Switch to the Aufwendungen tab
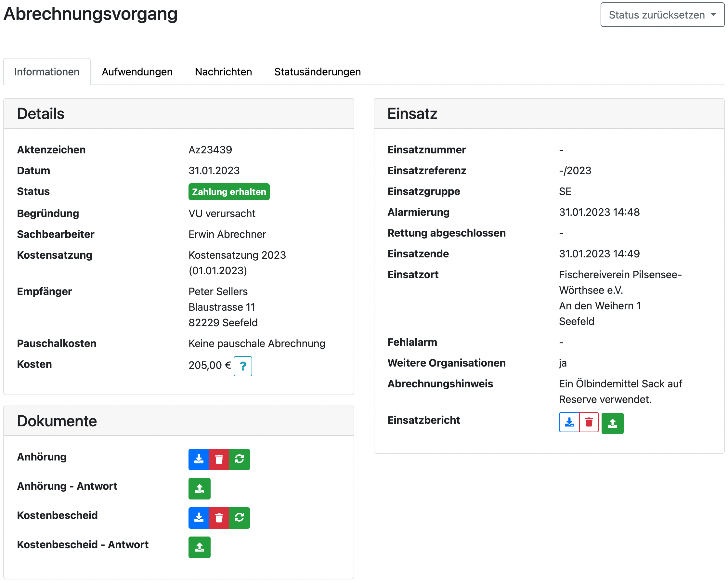The width and height of the screenshot is (728, 583). click(x=137, y=72)
